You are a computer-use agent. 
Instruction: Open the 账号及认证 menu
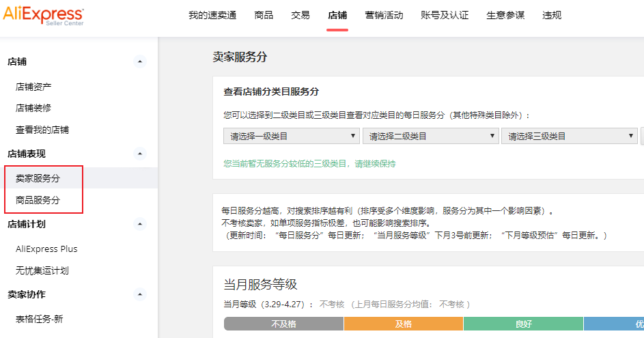(x=445, y=15)
